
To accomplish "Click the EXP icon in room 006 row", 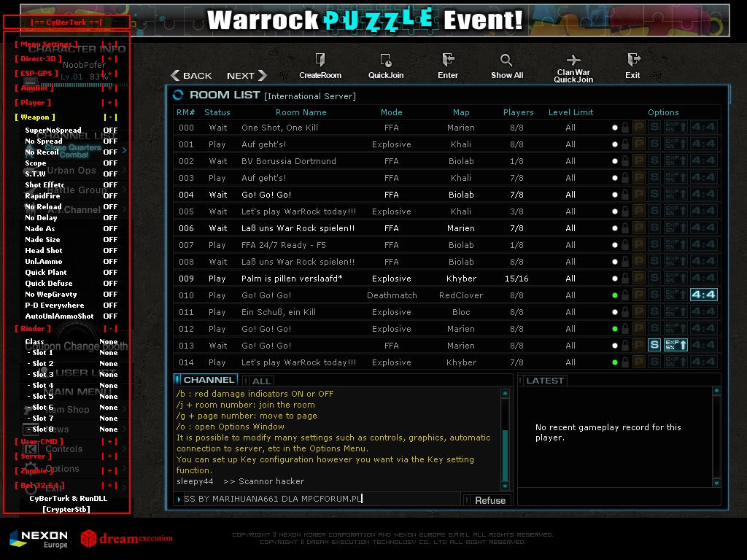I will click(676, 228).
